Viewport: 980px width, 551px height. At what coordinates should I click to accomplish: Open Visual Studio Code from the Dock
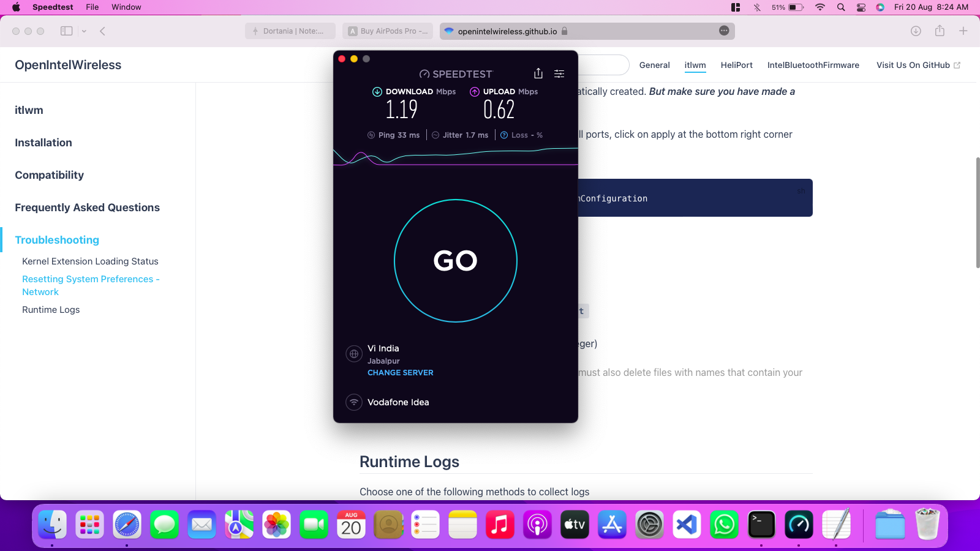(687, 524)
